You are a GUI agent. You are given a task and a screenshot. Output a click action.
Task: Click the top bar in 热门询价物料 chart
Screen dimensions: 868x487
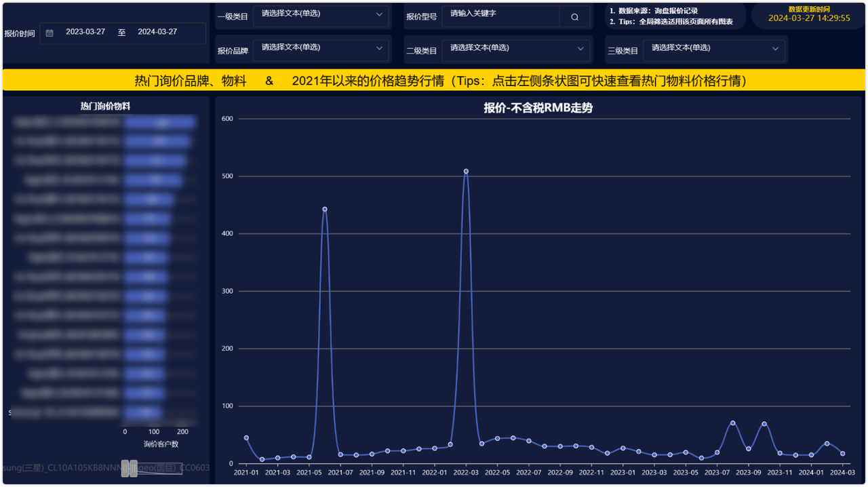coord(159,123)
